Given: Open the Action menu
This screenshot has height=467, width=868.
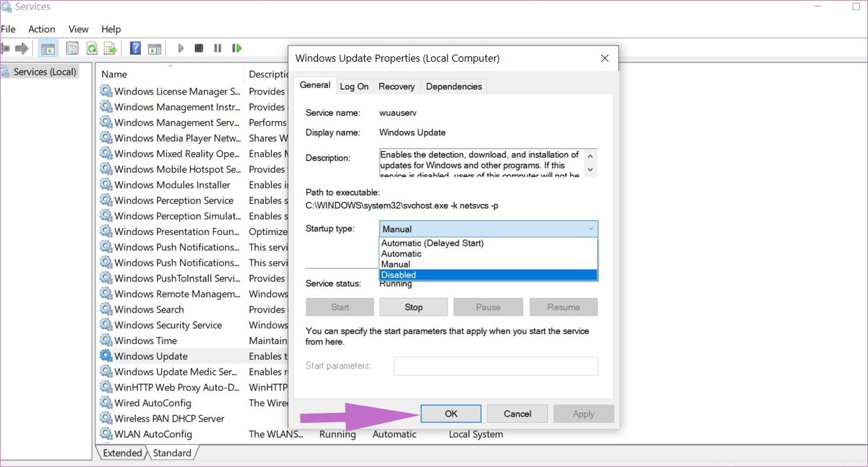Looking at the screenshot, I should tap(41, 29).
